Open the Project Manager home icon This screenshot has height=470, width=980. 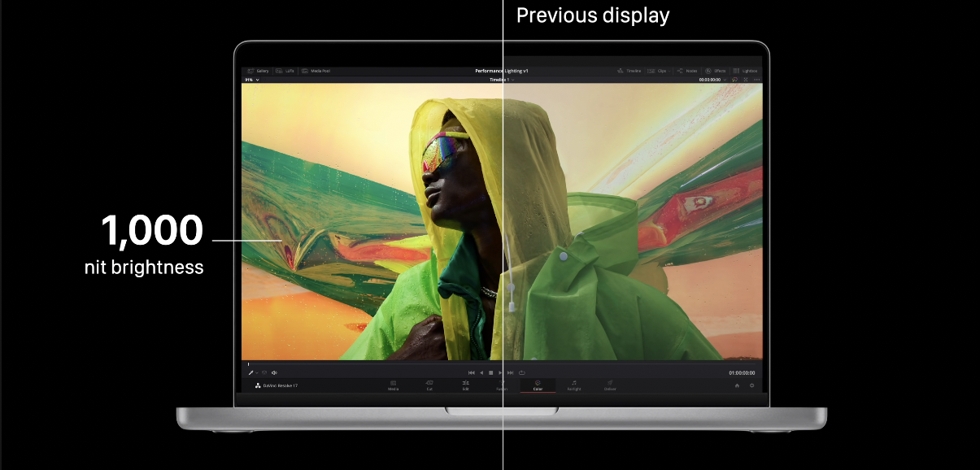(737, 385)
